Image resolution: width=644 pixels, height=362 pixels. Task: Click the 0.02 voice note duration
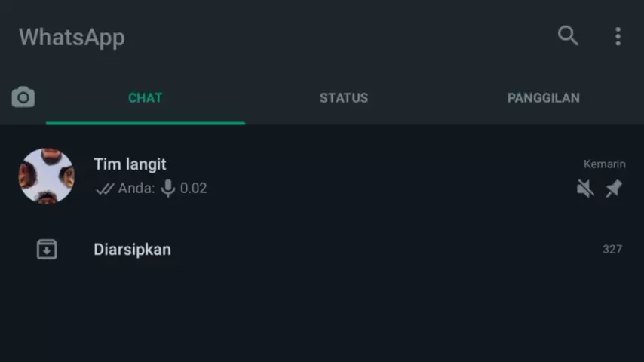(x=194, y=189)
